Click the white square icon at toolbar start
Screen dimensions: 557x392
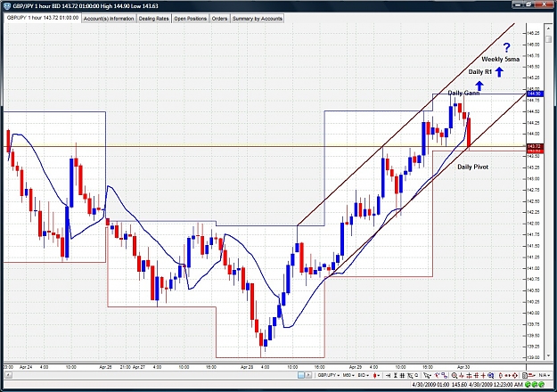[301, 375]
